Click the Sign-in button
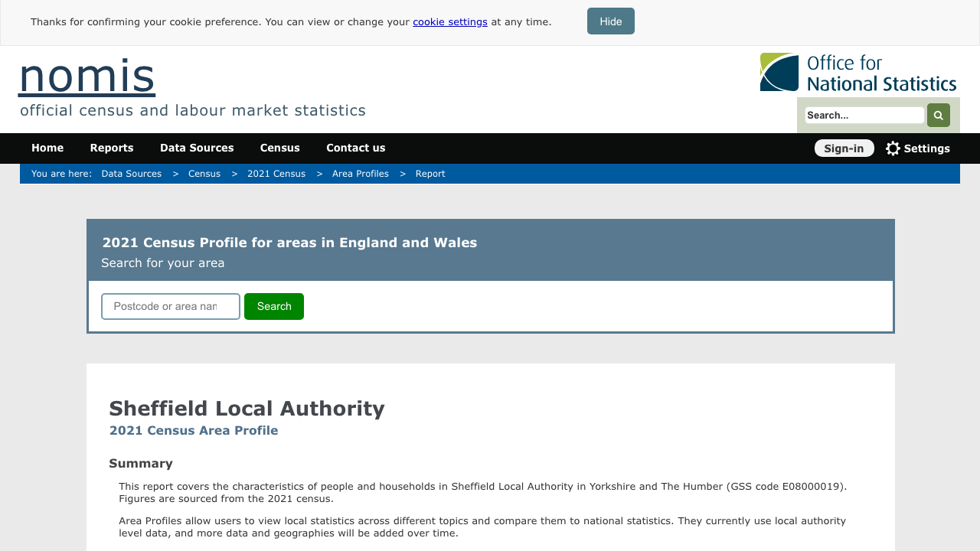This screenshot has width=980, height=551. click(844, 148)
